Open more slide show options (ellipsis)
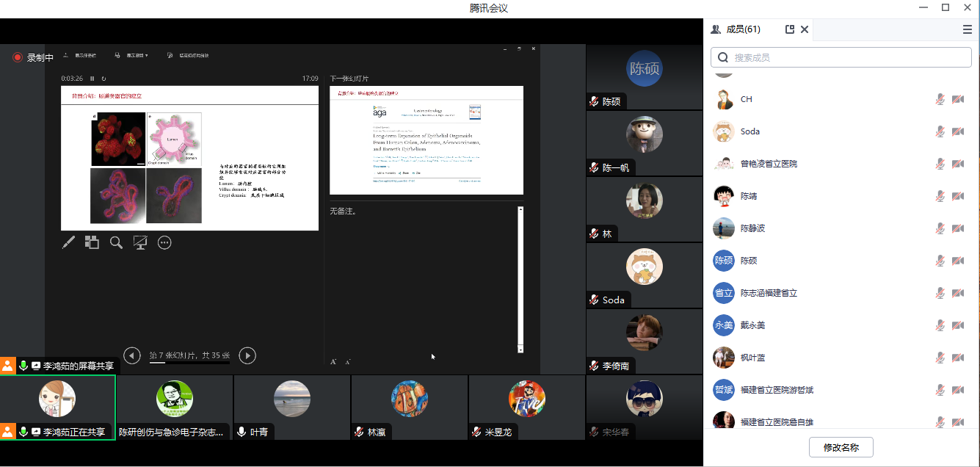The width and height of the screenshot is (980, 467). (164, 242)
